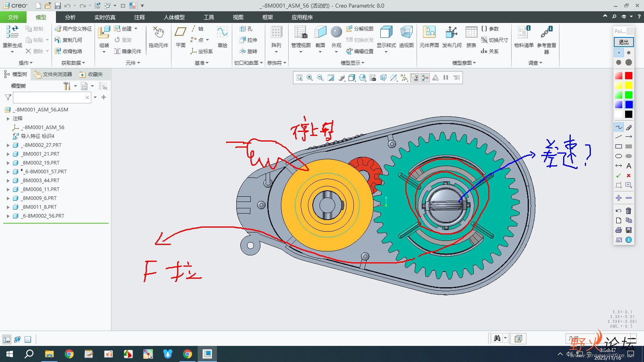Expand _8M0009_6.PRT tree node

point(8,198)
